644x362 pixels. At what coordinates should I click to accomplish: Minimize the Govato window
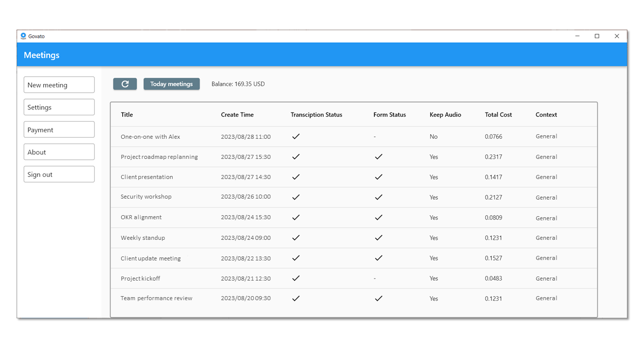tap(577, 36)
